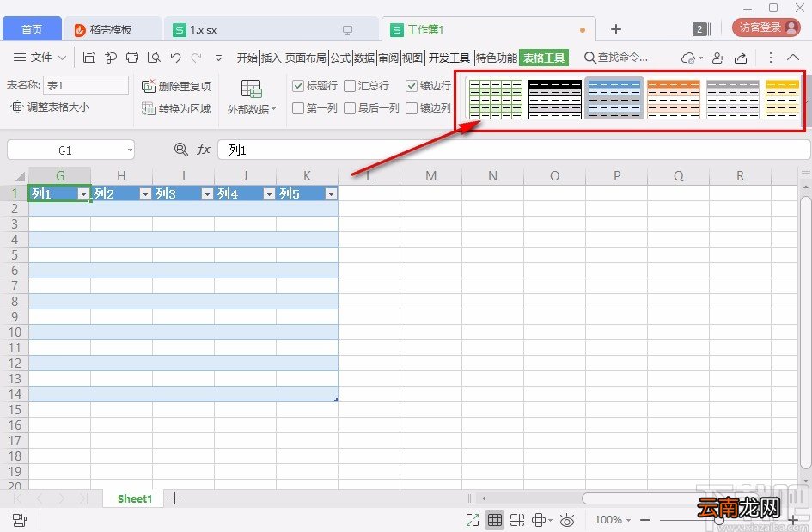Image resolution: width=812 pixels, height=532 pixels.
Task: Click the Undo arrow icon
Action: tap(175, 58)
